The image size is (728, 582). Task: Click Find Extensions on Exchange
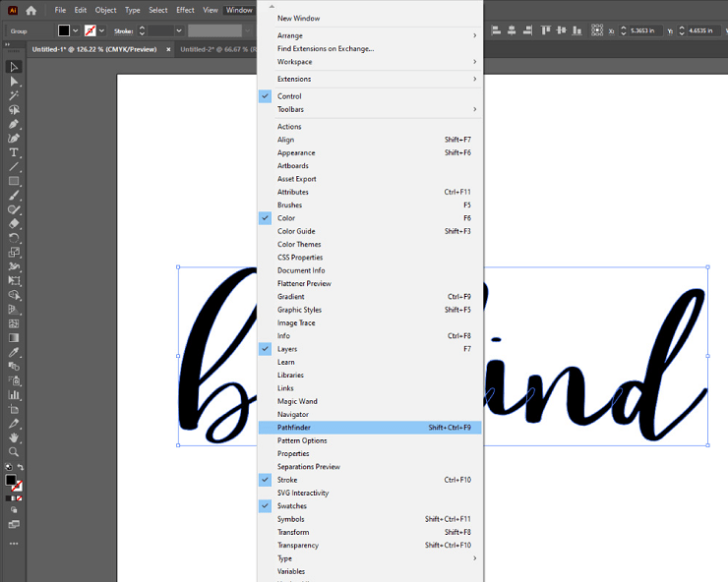[370, 49]
